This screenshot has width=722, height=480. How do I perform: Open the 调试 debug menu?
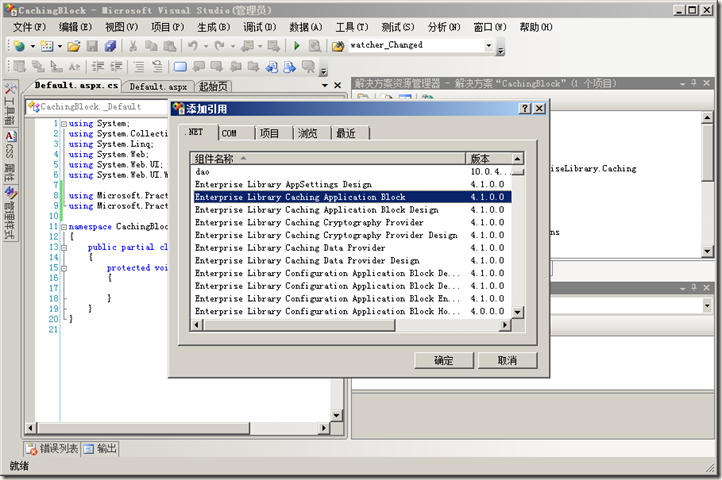pos(260,27)
